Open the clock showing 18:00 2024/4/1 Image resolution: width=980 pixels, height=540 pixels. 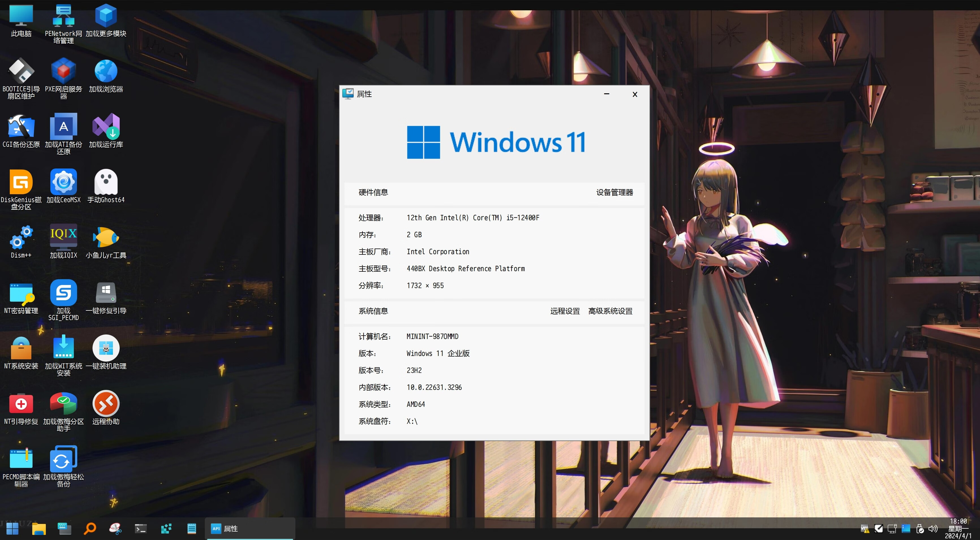[958, 529]
